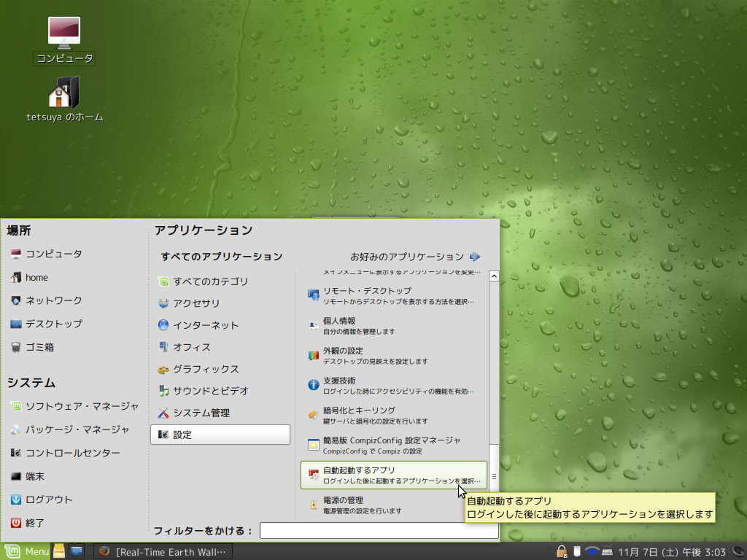
Task: Select the サウンドとビデオ category
Action: pos(220,391)
